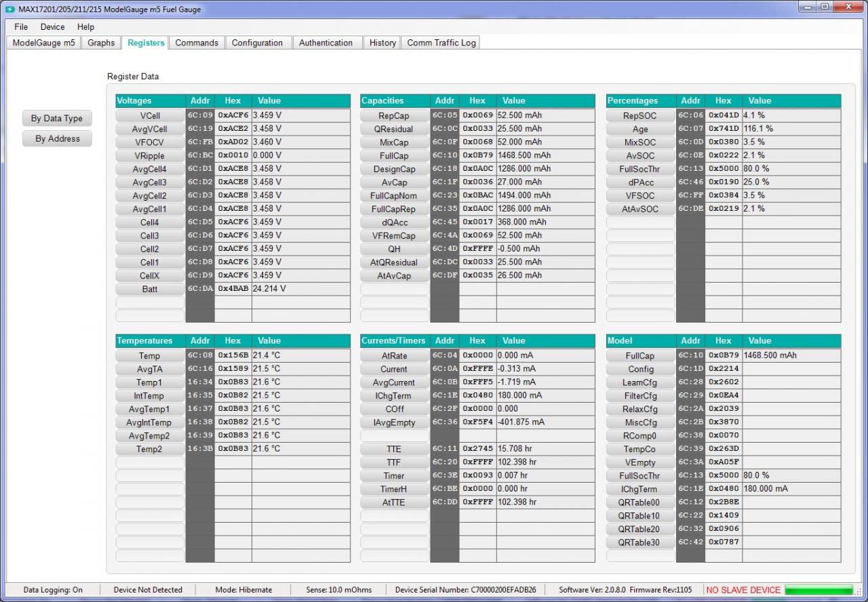868x602 pixels.
Task: Click the QH register button
Action: [395, 249]
